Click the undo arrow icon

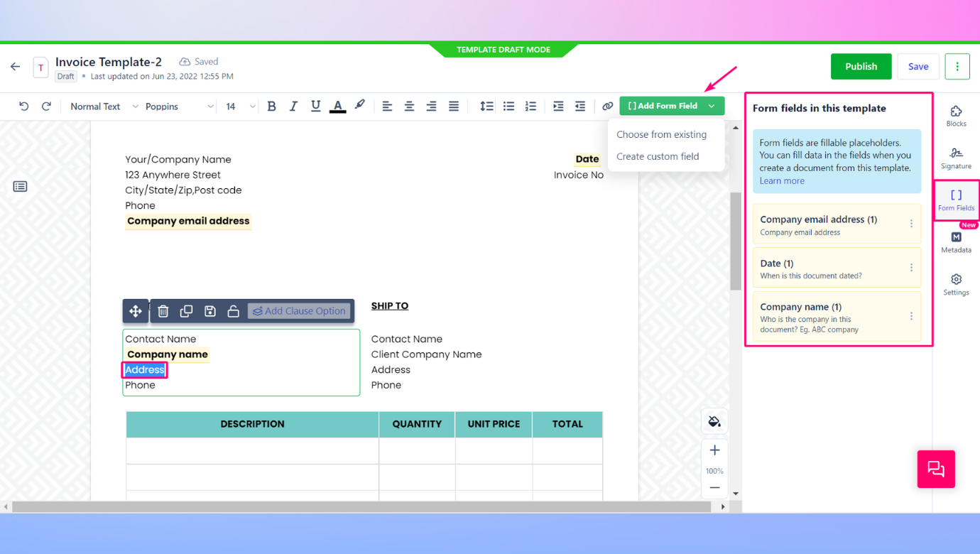(23, 106)
